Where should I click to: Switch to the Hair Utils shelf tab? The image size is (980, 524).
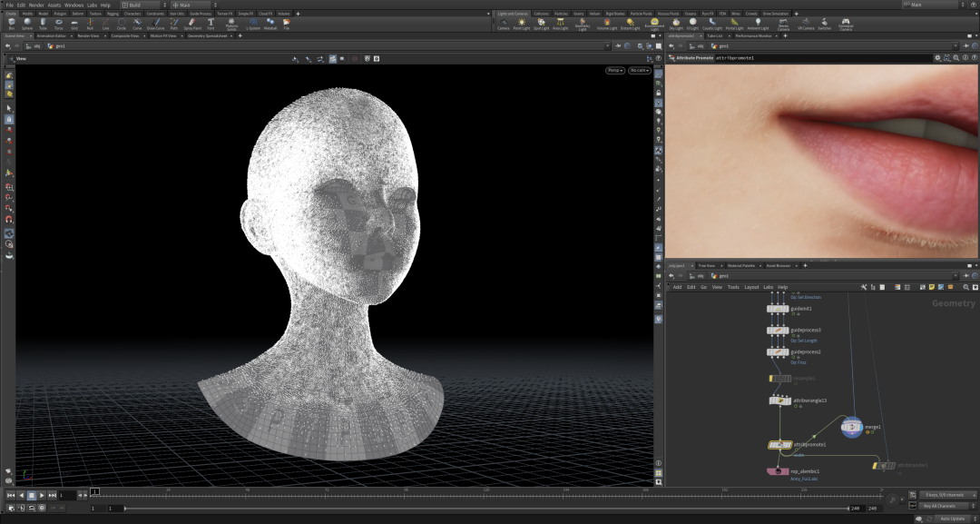[177, 13]
